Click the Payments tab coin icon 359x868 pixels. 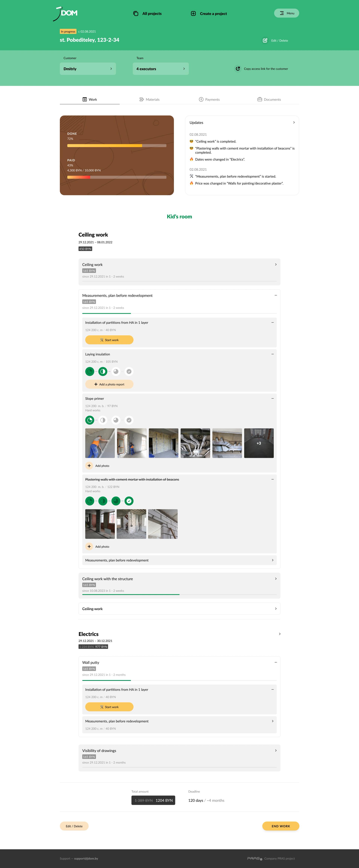201,99
